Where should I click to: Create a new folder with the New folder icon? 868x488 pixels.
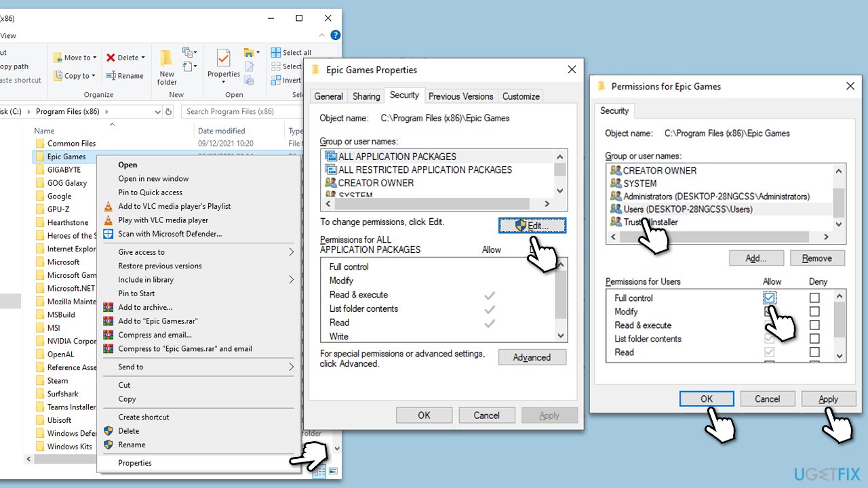point(167,58)
